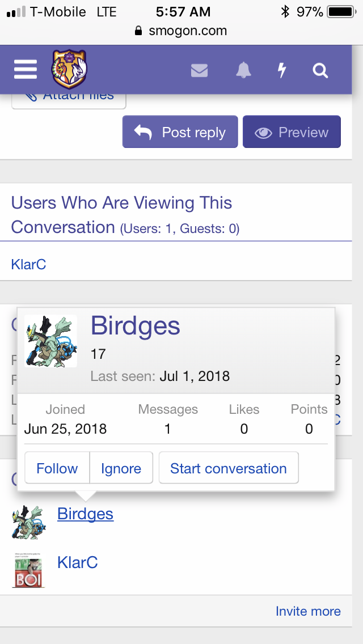Tap the lightning bolt What's new icon
This screenshot has height=644, width=363.
click(281, 70)
